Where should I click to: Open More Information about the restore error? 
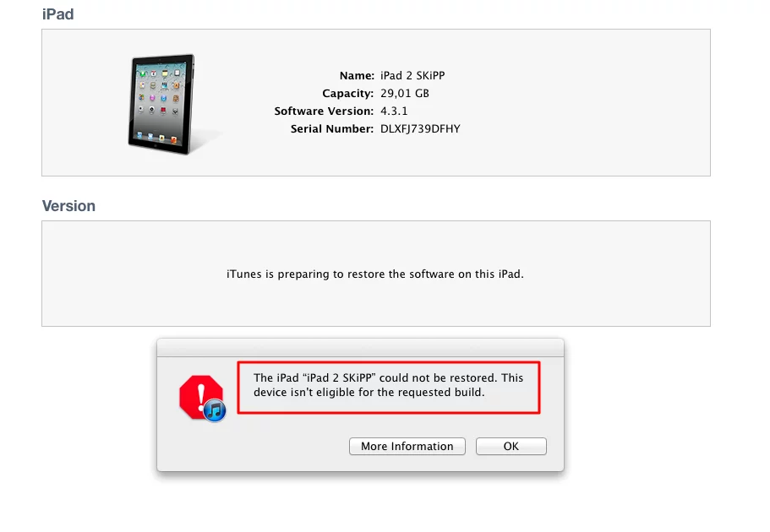coord(407,446)
